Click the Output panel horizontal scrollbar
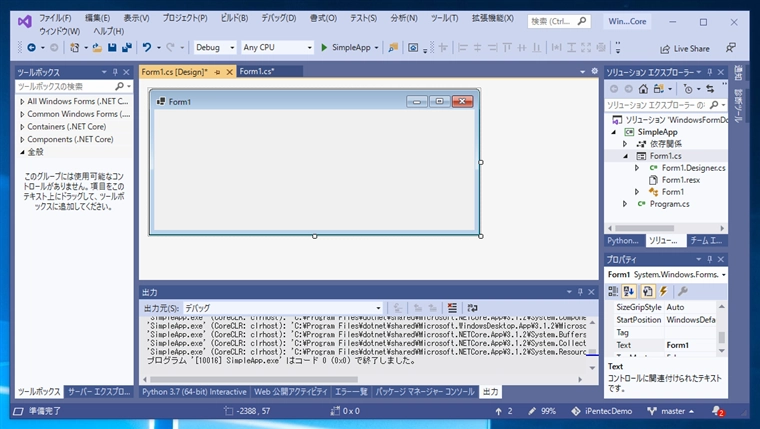The height and width of the screenshot is (429, 760). [x=254, y=380]
